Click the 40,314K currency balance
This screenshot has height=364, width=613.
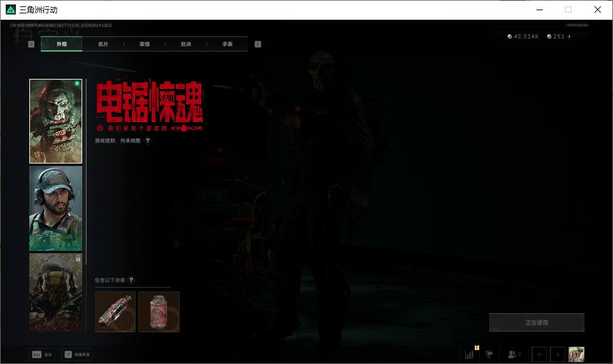point(523,36)
